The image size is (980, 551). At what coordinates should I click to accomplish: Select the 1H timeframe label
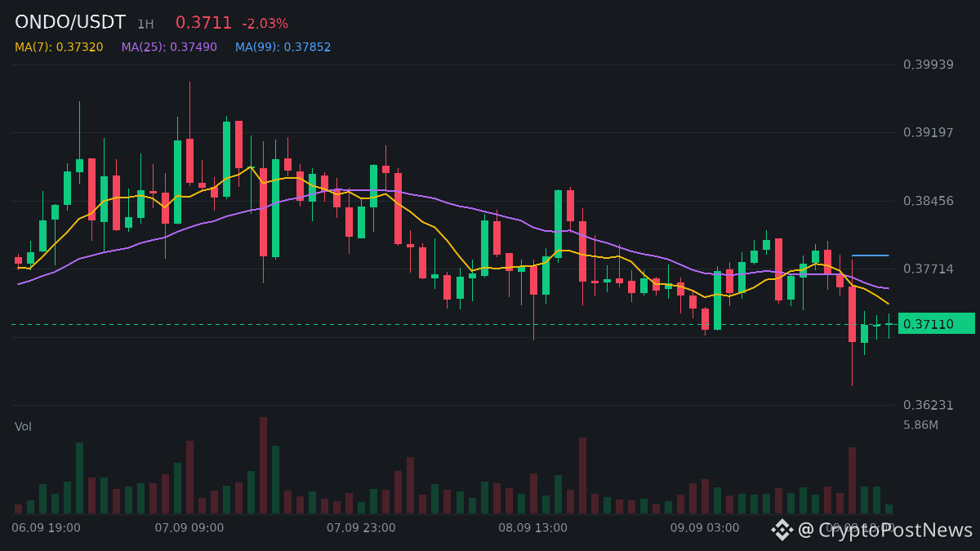click(145, 24)
